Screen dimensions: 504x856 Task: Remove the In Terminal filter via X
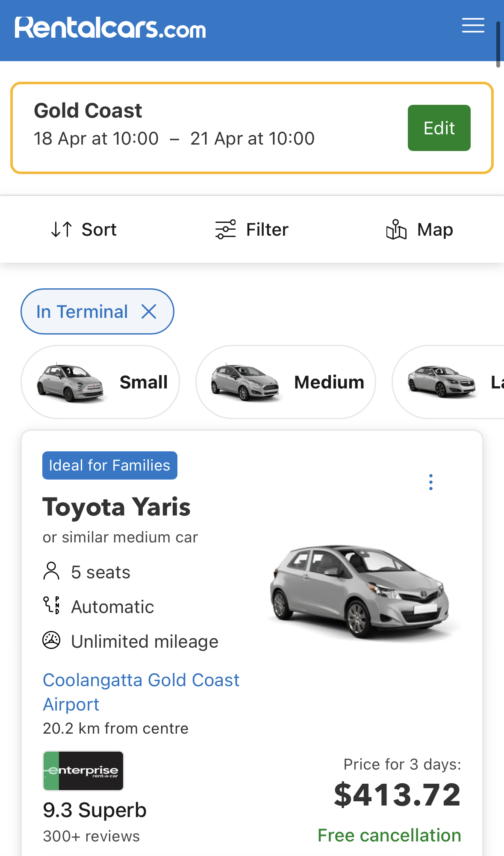[x=149, y=311]
